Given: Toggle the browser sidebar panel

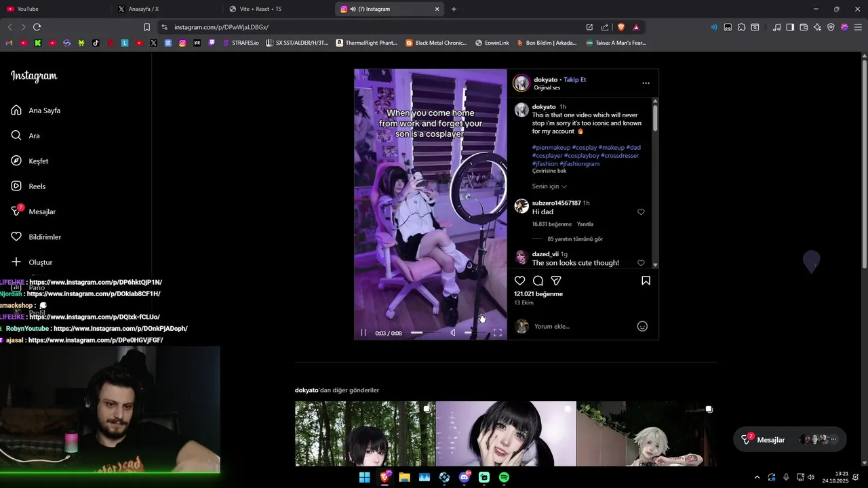Looking at the screenshot, I should coord(790,27).
